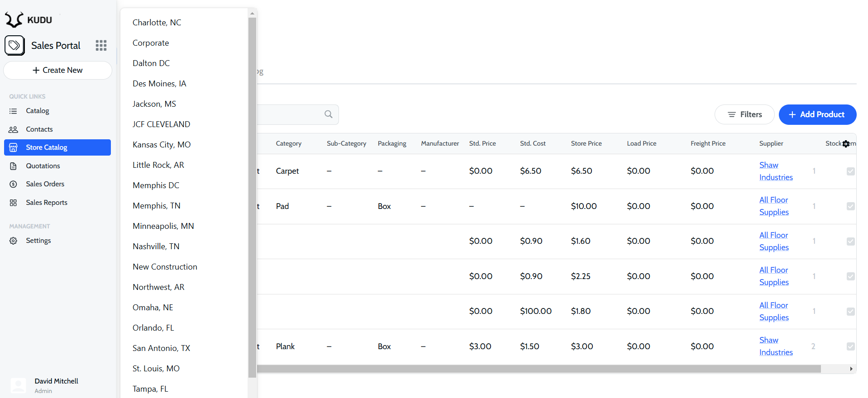Viewport: 868px width, 398px height.
Task: Open Quotations in the sidebar menu
Action: [43, 166]
